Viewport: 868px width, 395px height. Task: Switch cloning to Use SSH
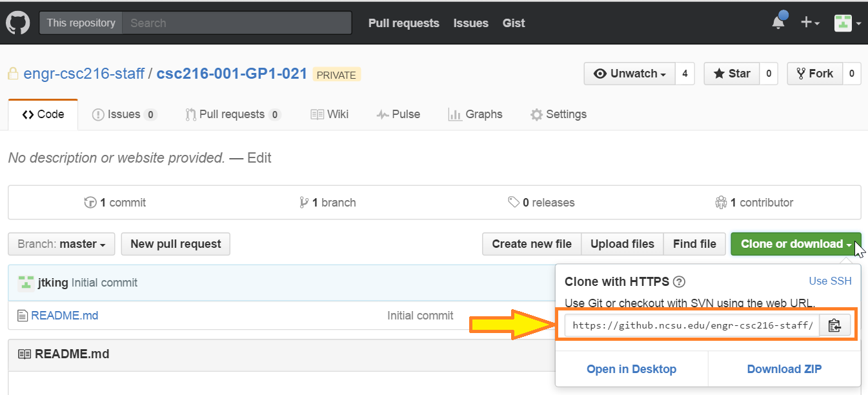click(830, 281)
